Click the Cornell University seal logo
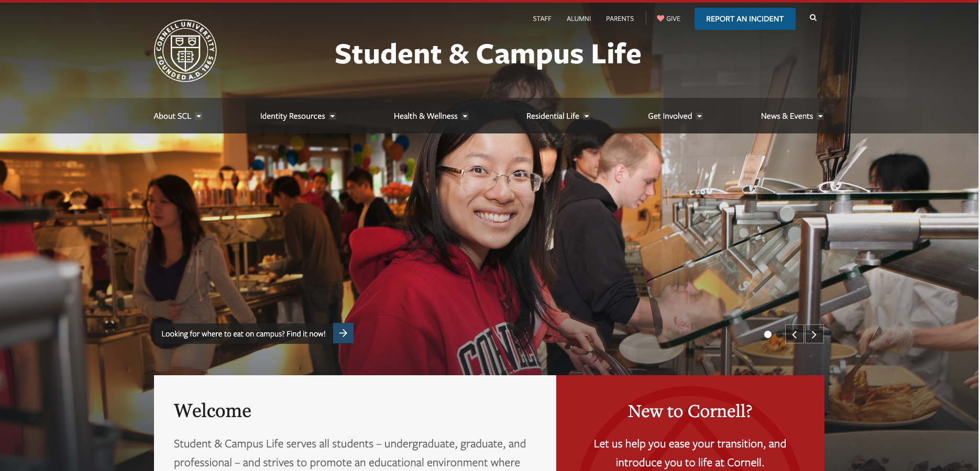Viewport: 980px width, 471px height. 185,51
